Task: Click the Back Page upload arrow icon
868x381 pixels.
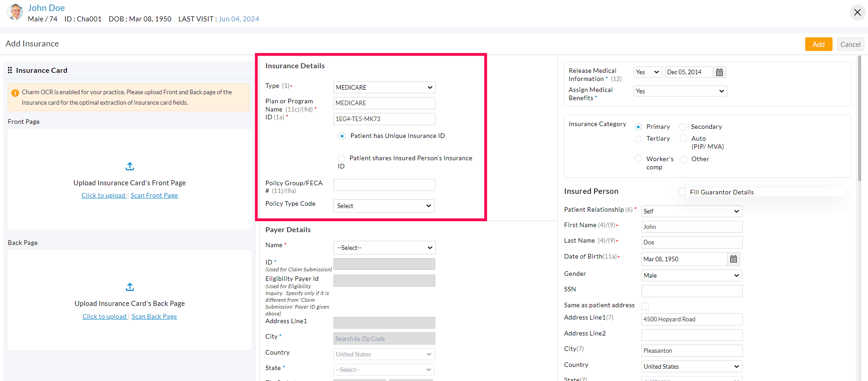Action: [x=130, y=287]
